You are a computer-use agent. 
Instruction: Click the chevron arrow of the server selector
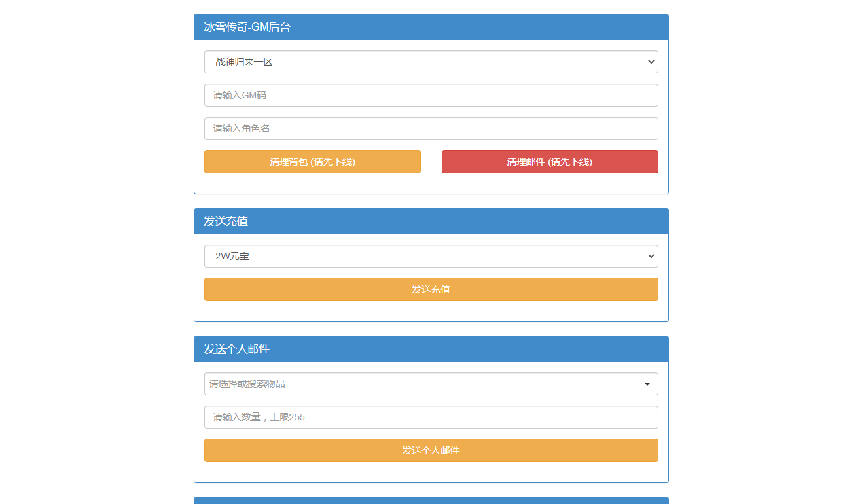click(651, 62)
